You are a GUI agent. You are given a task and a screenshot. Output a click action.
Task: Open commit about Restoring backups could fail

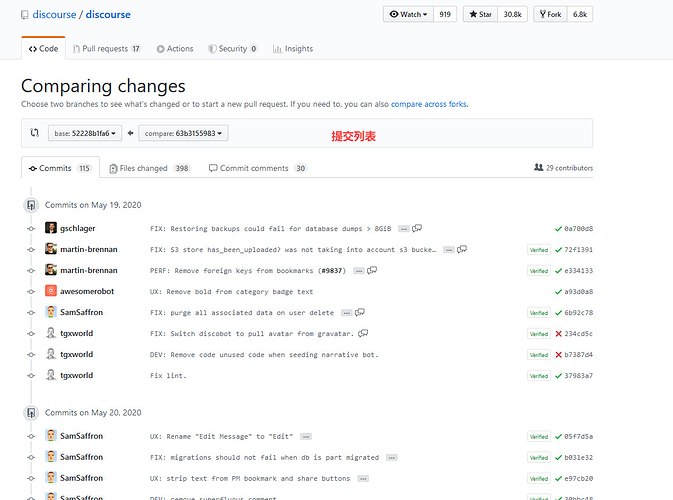(x=271, y=228)
